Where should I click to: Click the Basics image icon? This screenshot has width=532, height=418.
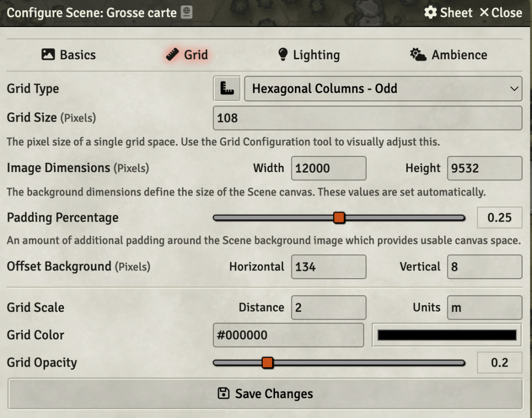[x=48, y=54]
